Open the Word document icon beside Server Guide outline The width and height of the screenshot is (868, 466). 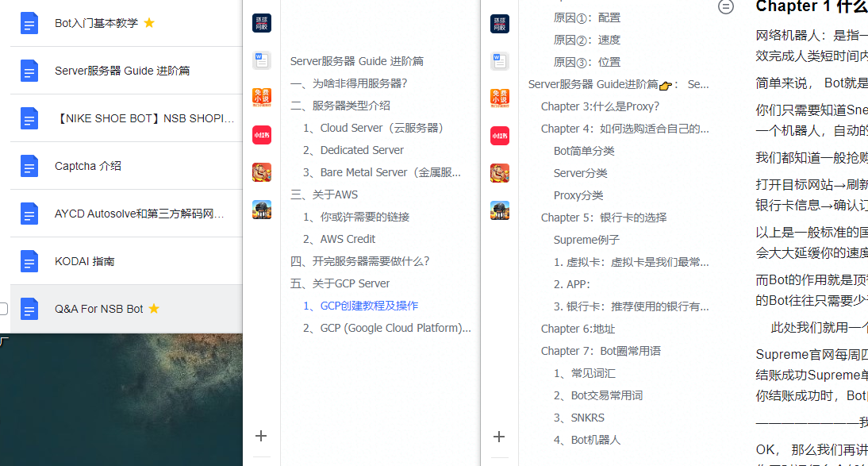(x=262, y=60)
